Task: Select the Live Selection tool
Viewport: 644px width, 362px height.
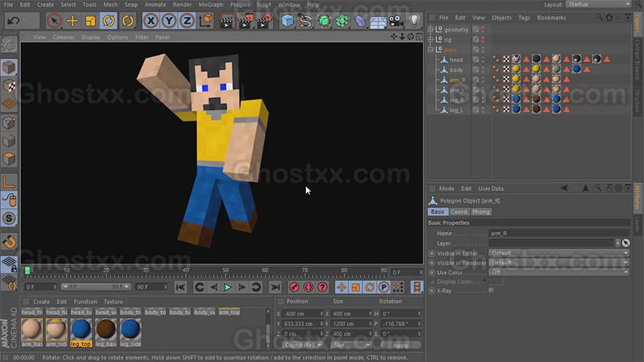Action: [54, 20]
